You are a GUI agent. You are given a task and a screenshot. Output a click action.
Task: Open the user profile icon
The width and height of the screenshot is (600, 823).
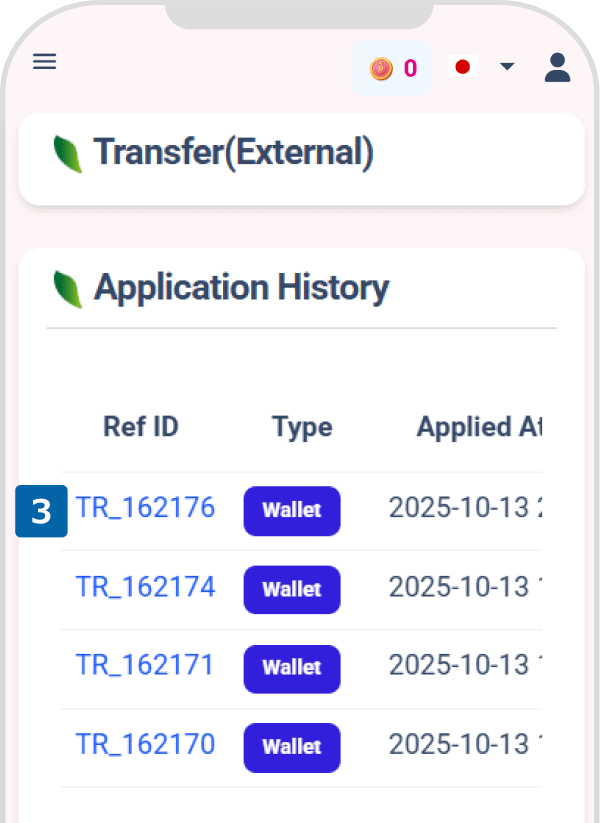pyautogui.click(x=557, y=67)
